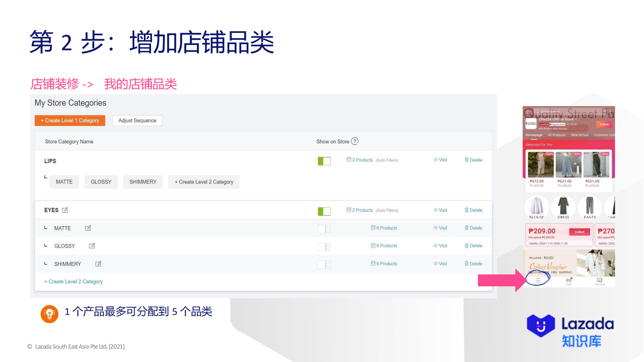Tap the ZANZEA store logo
The width and height of the screenshot is (644, 362).
[x=531, y=123]
